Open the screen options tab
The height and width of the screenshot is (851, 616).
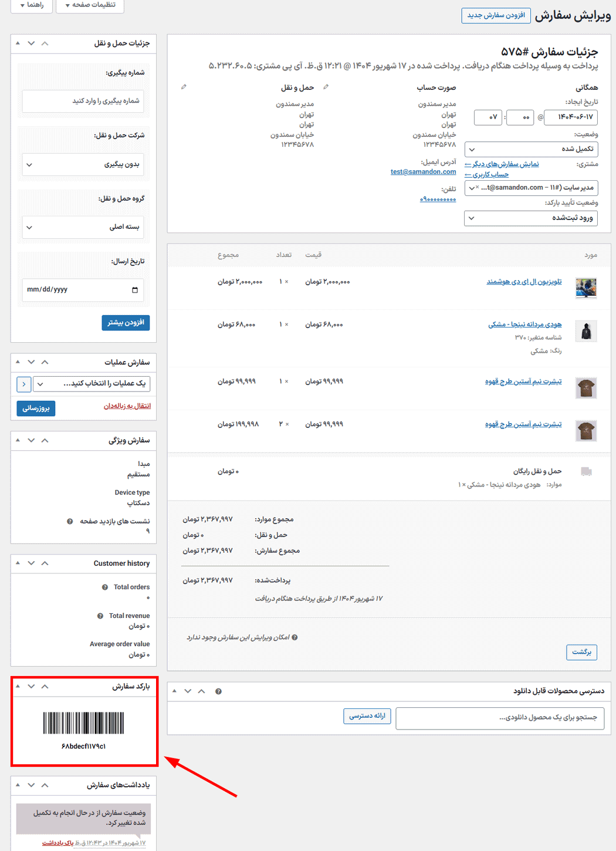90,5
